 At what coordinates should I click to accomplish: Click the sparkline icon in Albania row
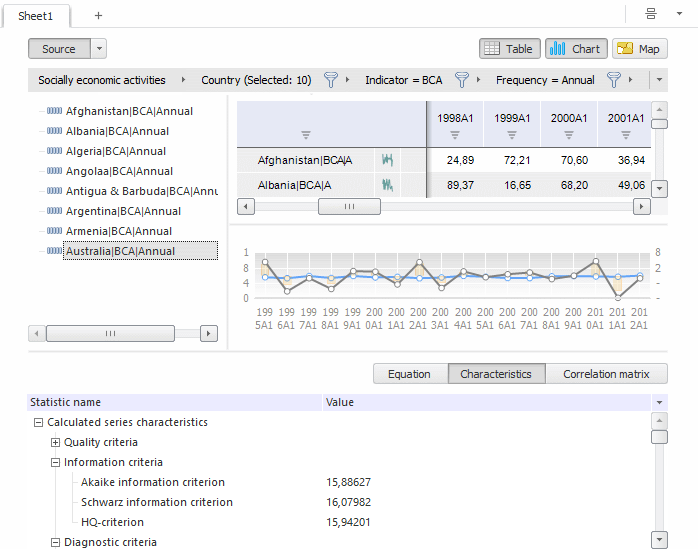[x=387, y=185]
